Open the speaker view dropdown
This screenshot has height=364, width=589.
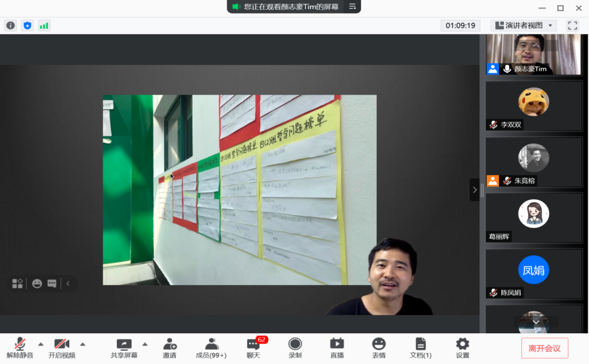click(x=523, y=26)
